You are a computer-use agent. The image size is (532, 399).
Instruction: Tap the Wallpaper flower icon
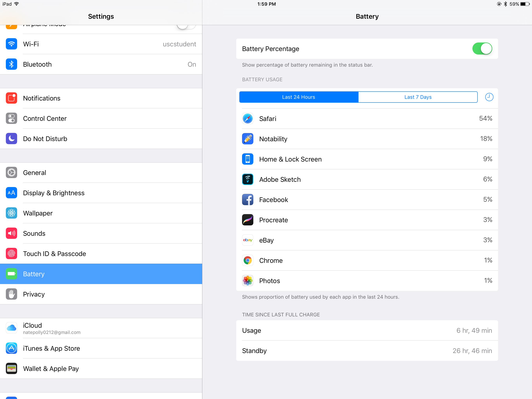pyautogui.click(x=11, y=213)
